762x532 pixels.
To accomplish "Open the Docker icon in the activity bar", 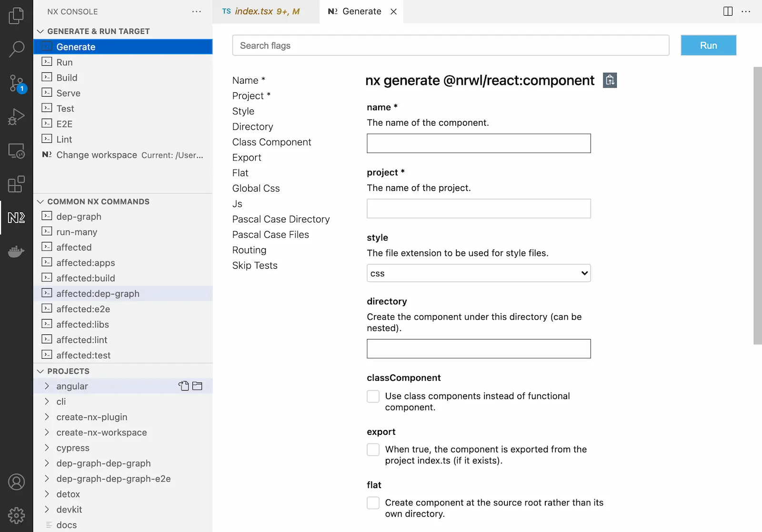I will tap(17, 251).
